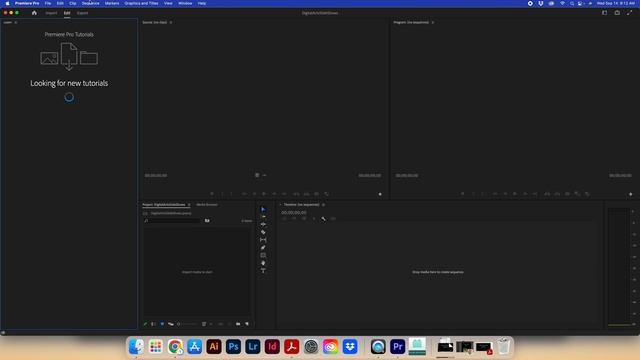Image resolution: width=640 pixels, height=360 pixels.
Task: Click full-screen video icon at top right
Action: click(x=630, y=13)
